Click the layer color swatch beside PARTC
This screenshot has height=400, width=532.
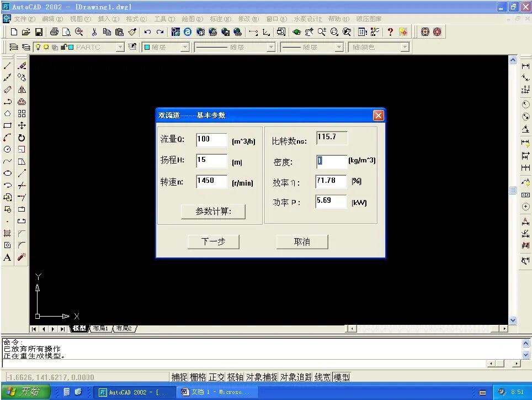pyautogui.click(x=71, y=47)
